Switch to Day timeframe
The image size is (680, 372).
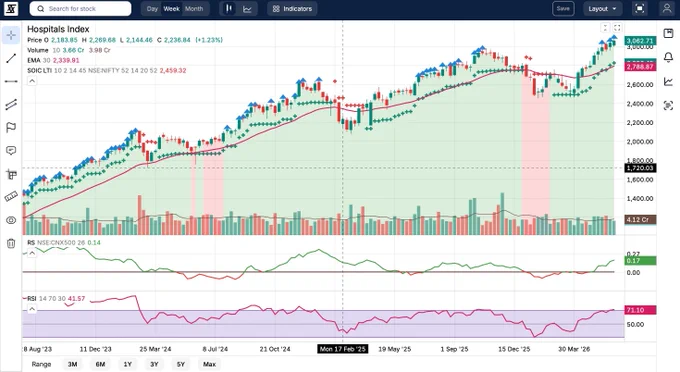(x=152, y=9)
